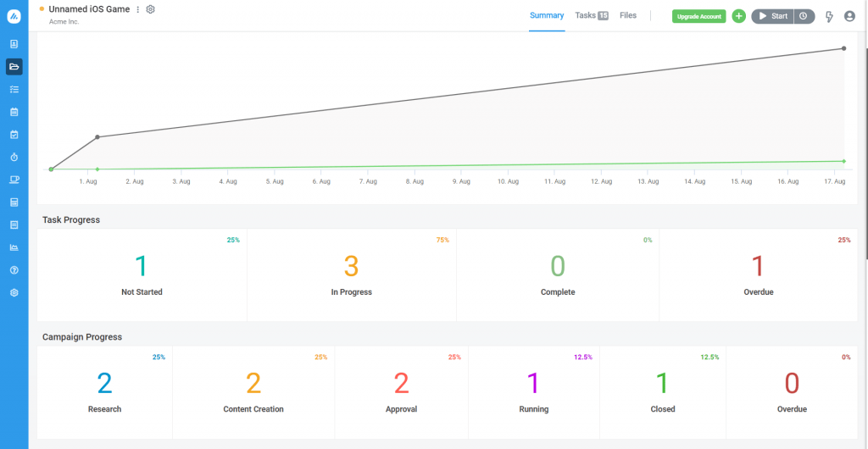Click the Upgrade Account button
The height and width of the screenshot is (449, 868).
coord(699,16)
